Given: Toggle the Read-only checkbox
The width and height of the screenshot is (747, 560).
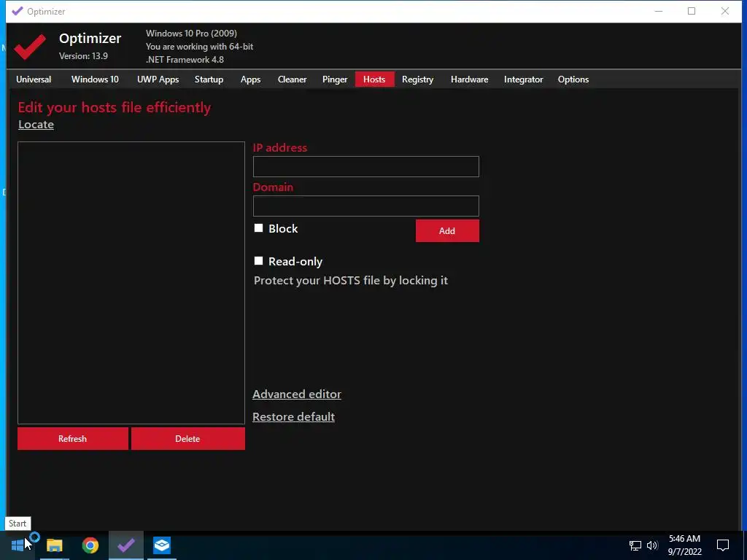Looking at the screenshot, I should click(259, 261).
